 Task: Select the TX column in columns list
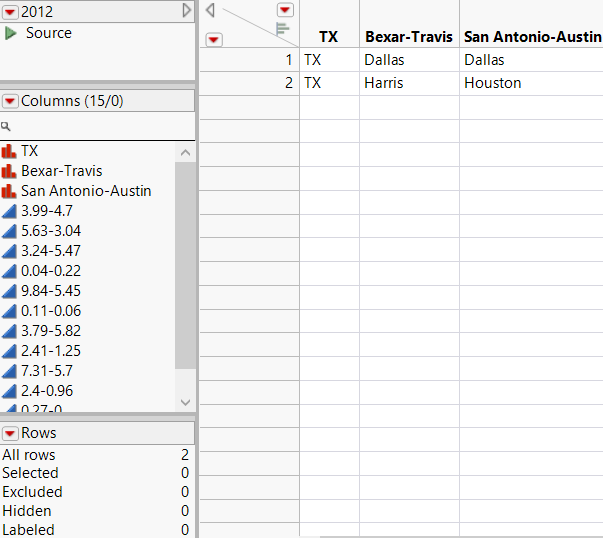click(30, 151)
